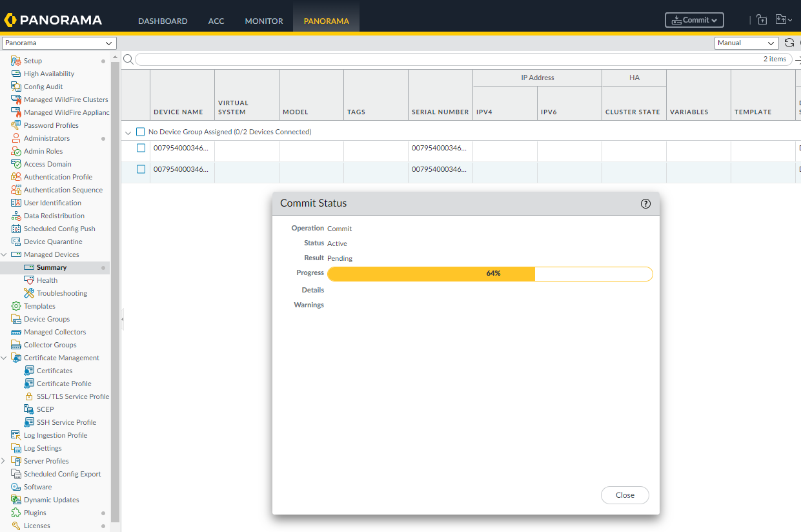The image size is (801, 532).
Task: Switch to the ACC tab
Action: [216, 21]
